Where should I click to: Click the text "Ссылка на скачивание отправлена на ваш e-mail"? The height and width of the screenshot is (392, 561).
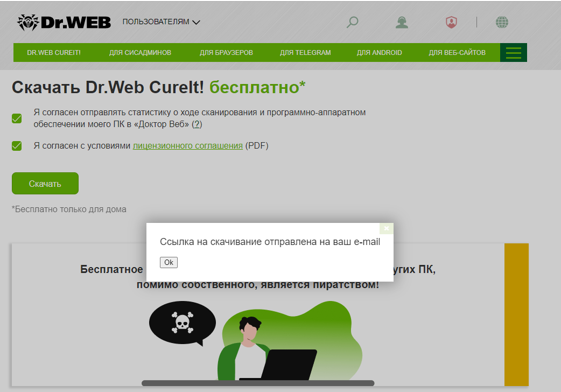[270, 242]
